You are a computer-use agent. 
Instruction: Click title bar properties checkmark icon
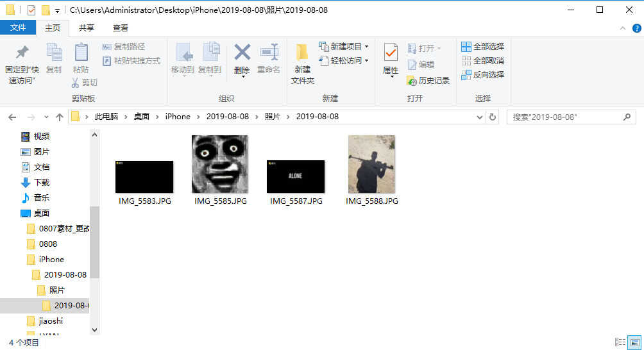point(31,10)
